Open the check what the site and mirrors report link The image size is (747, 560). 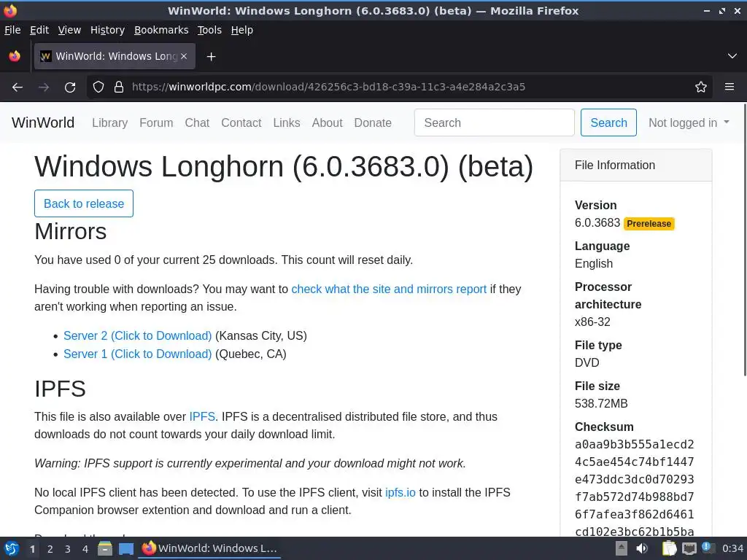click(389, 289)
